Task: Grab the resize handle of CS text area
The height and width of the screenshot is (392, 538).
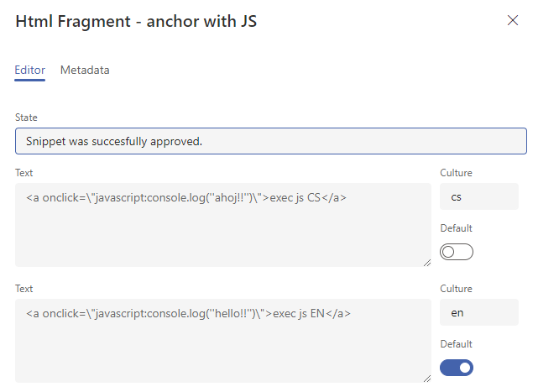Action: (427, 263)
